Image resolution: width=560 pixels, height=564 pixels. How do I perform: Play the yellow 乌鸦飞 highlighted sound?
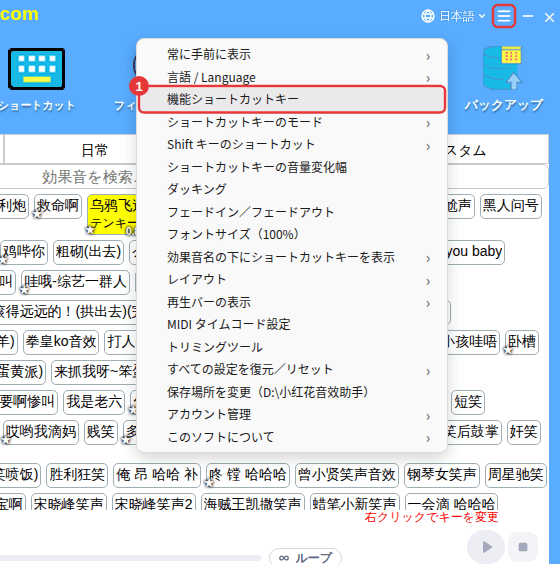point(112,215)
